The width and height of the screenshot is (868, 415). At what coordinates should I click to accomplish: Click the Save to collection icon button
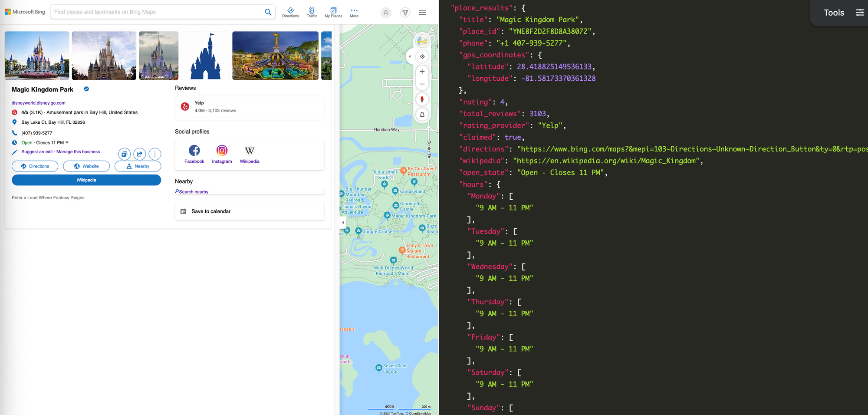[x=124, y=154]
